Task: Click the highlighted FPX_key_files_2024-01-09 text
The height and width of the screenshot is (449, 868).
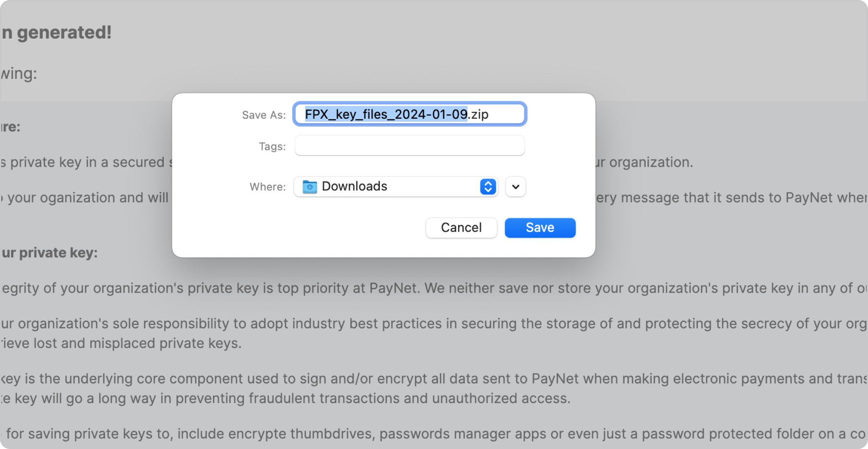Action: point(386,114)
